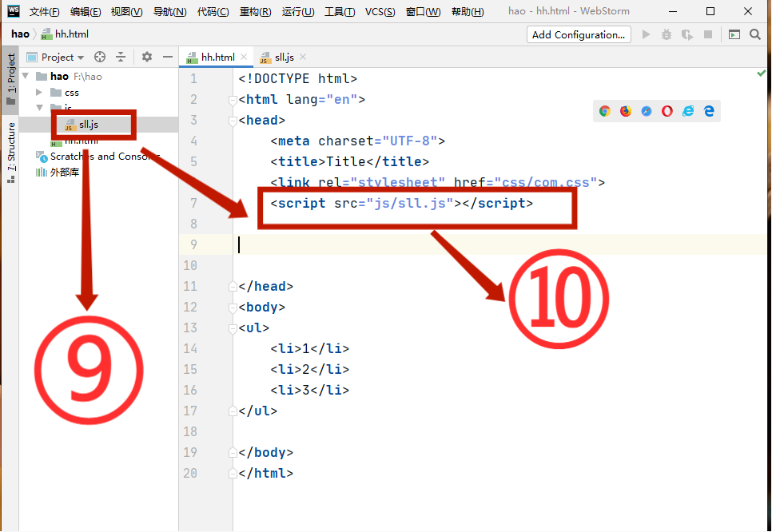Image resolution: width=772 pixels, height=532 pixels.
Task: Fold the head tag on line 3
Action: pyautogui.click(x=233, y=121)
